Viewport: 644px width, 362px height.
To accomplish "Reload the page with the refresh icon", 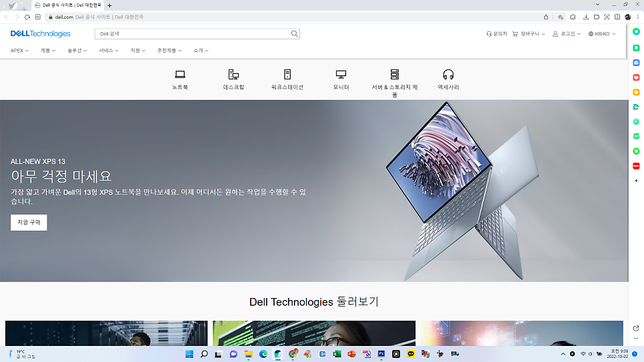I will [27, 17].
